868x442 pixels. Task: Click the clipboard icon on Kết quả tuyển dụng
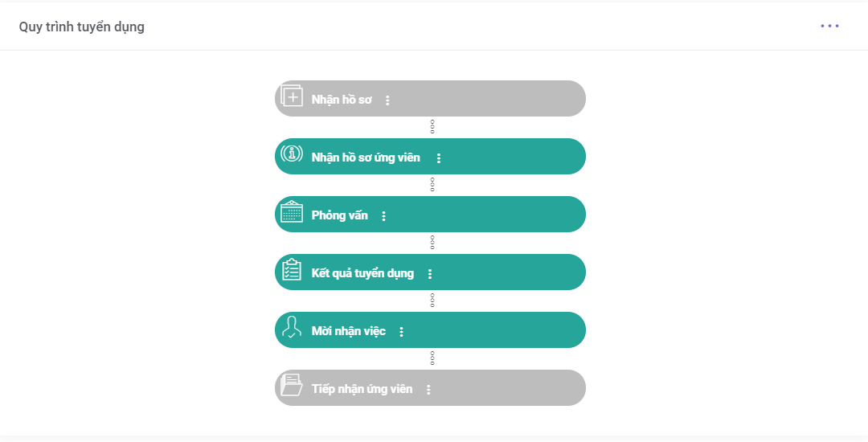click(291, 269)
